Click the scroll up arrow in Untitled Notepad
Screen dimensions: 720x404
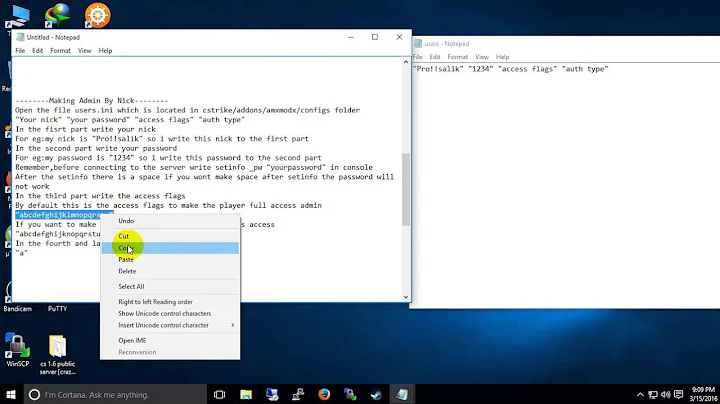click(x=406, y=62)
